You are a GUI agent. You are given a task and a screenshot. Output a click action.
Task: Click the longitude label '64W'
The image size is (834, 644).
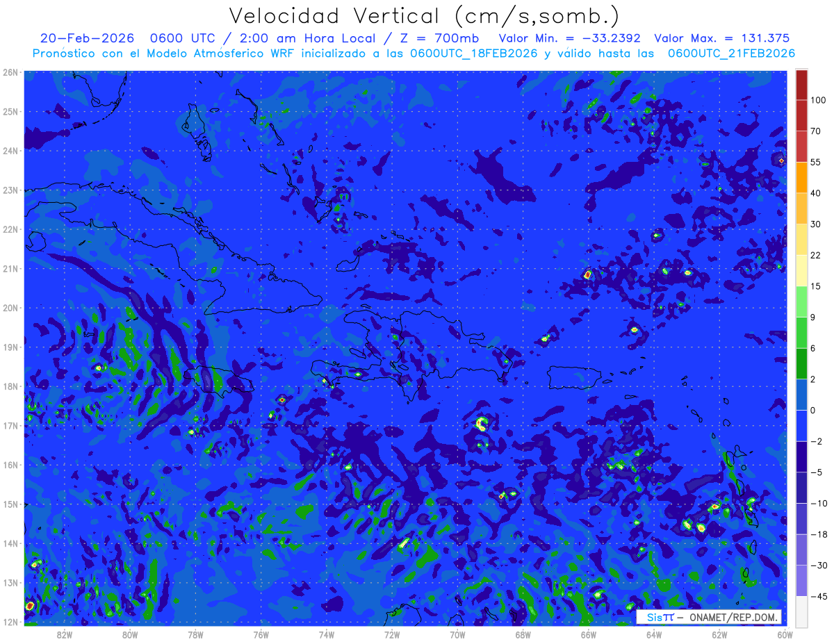pos(654,634)
